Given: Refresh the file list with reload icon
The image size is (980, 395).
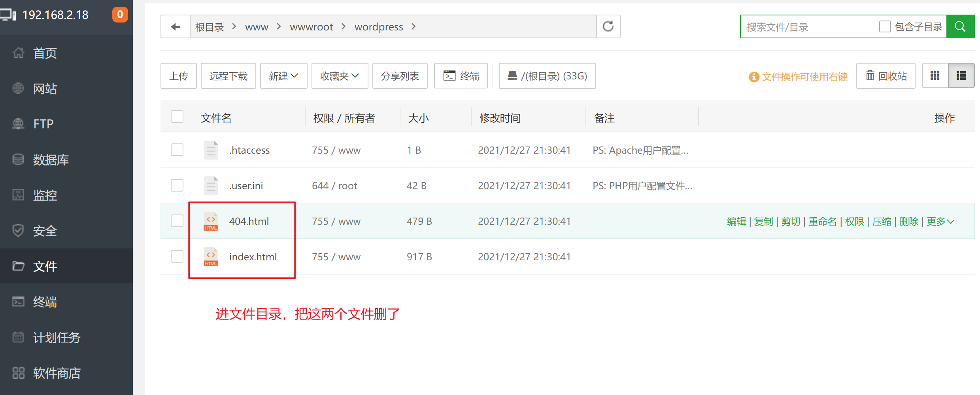Looking at the screenshot, I should pyautogui.click(x=608, y=27).
